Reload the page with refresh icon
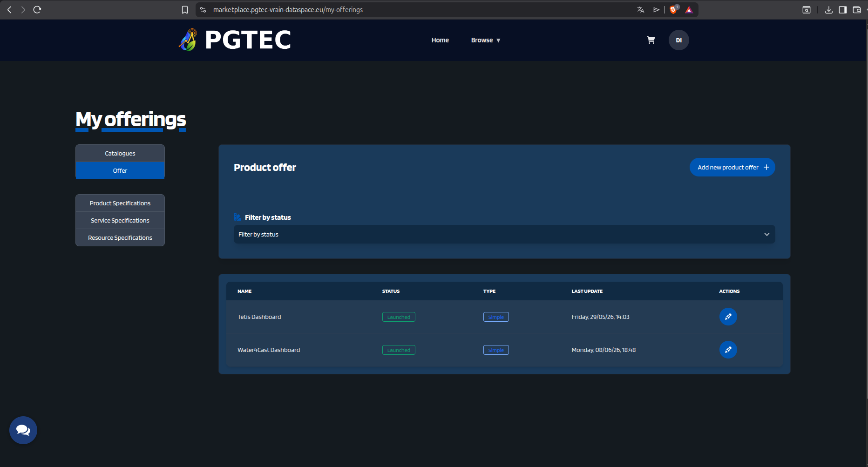This screenshot has height=467, width=868. coord(37,9)
